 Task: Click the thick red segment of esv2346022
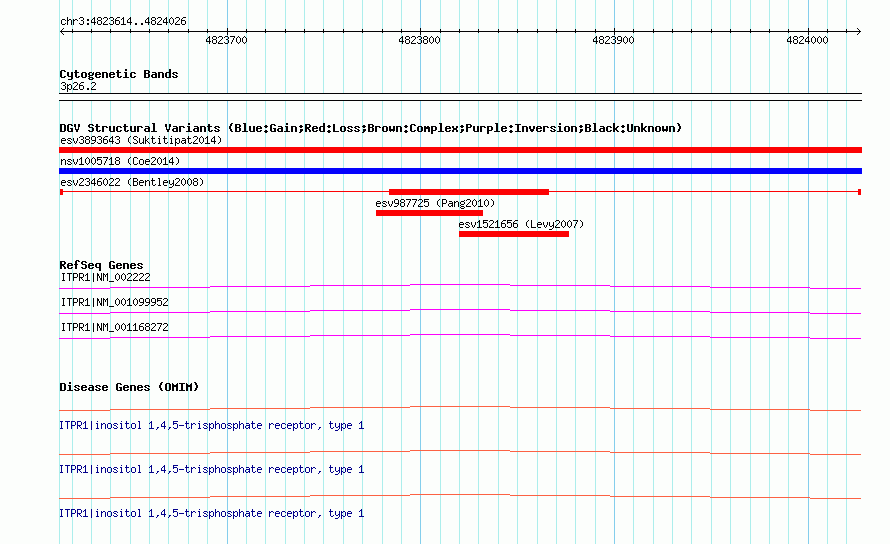[469, 192]
